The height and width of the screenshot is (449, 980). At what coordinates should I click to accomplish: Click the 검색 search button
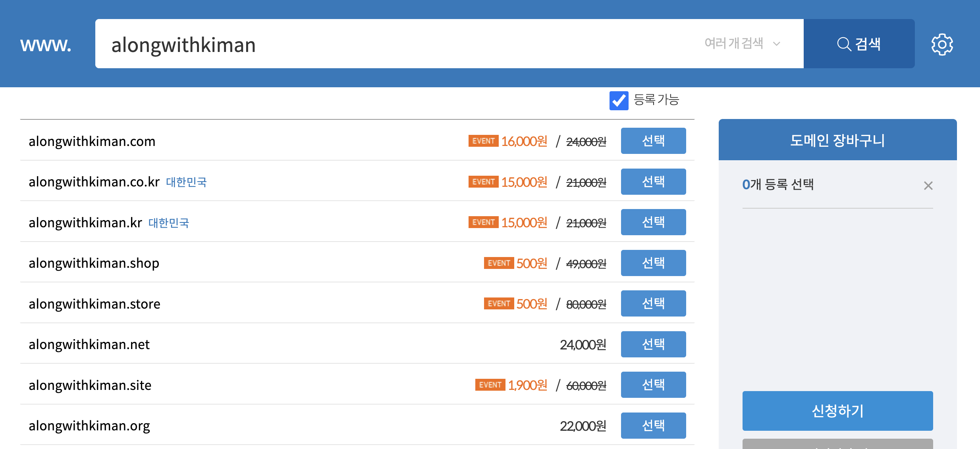click(x=859, y=44)
